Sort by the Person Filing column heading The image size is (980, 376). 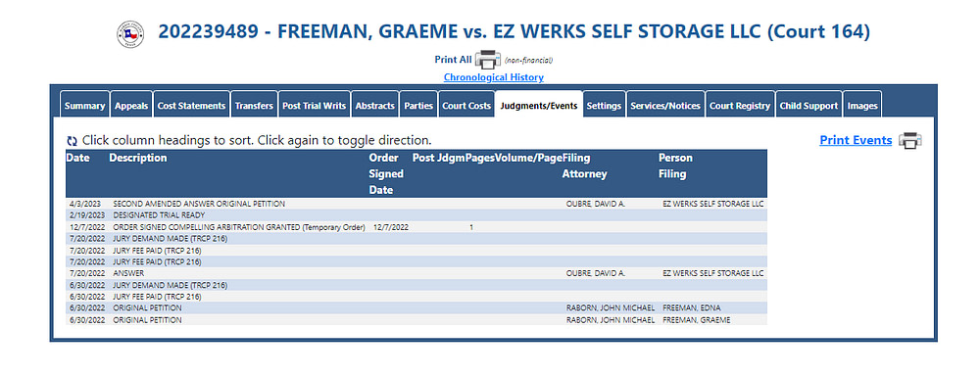(x=675, y=166)
